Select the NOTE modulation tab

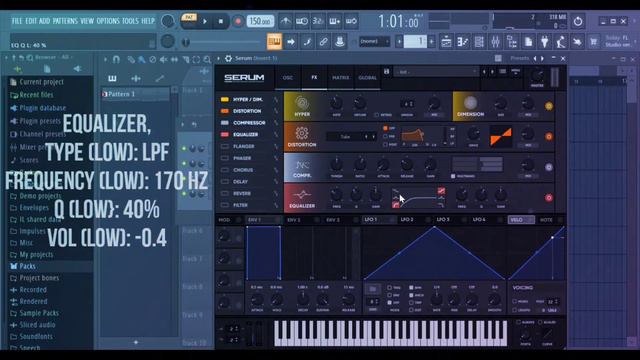tap(546, 220)
